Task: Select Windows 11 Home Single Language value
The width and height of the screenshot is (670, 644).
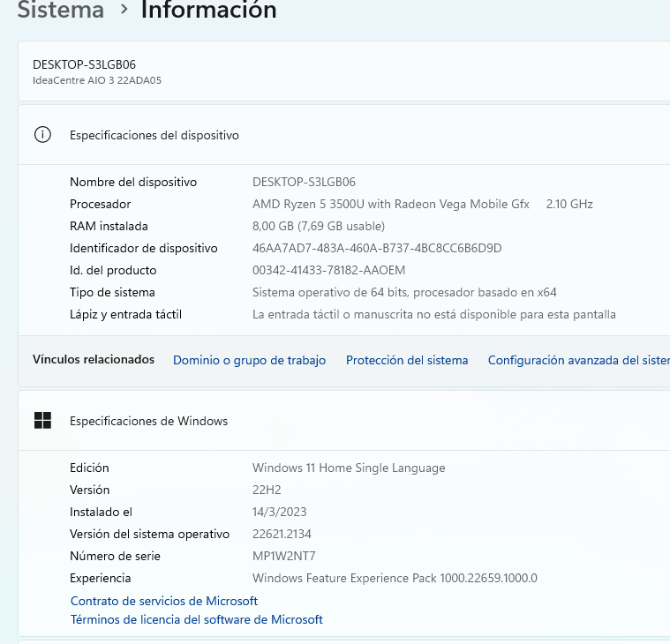Action: pyautogui.click(x=349, y=468)
